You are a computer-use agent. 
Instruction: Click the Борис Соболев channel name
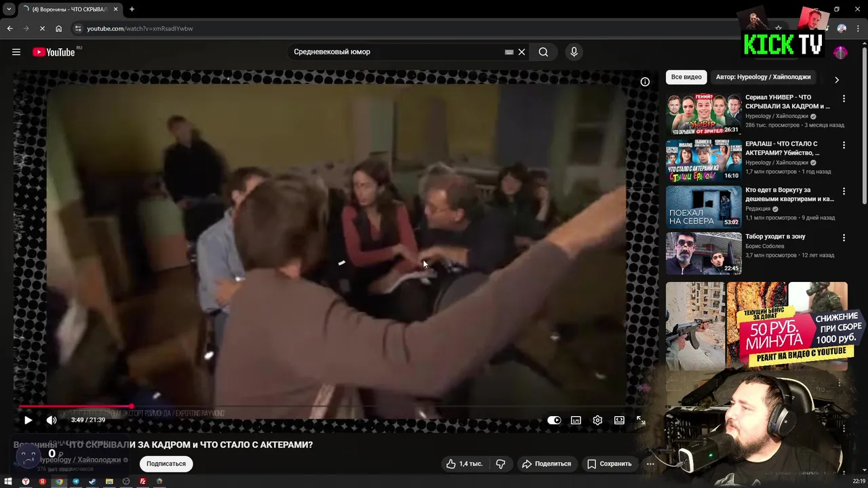766,246
